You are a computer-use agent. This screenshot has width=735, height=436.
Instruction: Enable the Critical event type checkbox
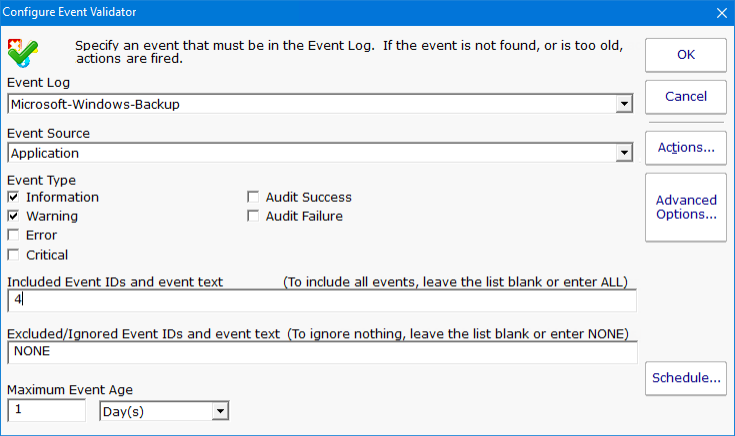coord(14,255)
